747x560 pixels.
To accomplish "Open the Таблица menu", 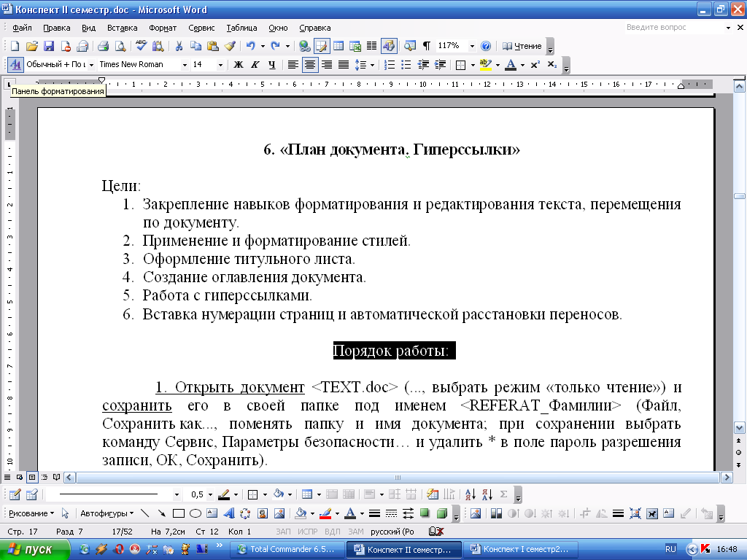I will click(241, 28).
